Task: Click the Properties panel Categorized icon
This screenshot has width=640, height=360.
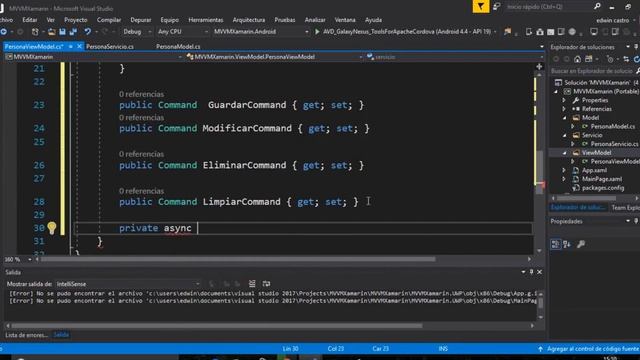Action: [556, 244]
